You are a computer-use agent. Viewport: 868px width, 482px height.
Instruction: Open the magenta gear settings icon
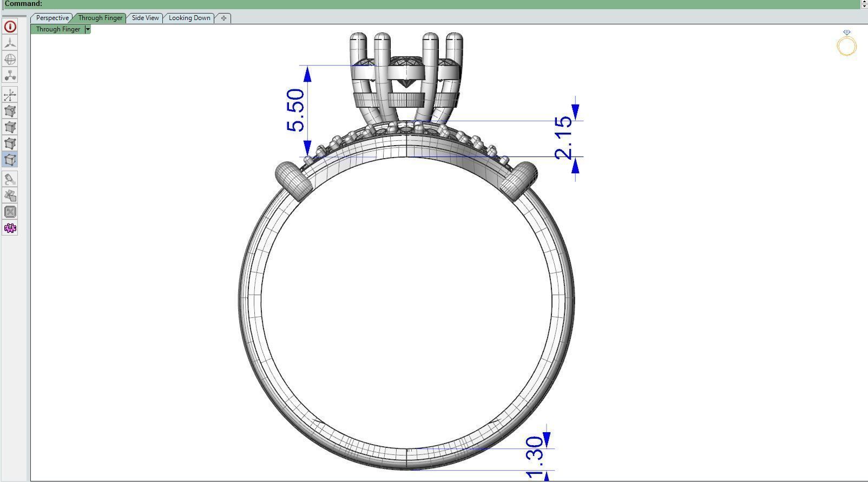pos(10,228)
